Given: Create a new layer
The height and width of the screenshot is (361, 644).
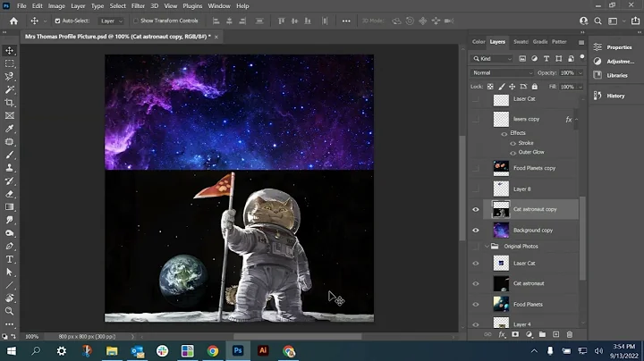Looking at the screenshot, I should (x=556, y=335).
